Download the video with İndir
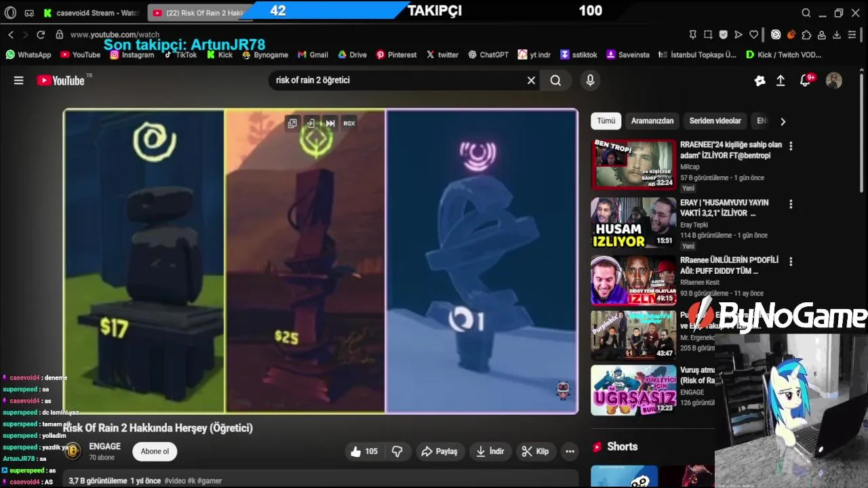868x488 pixels. [490, 451]
